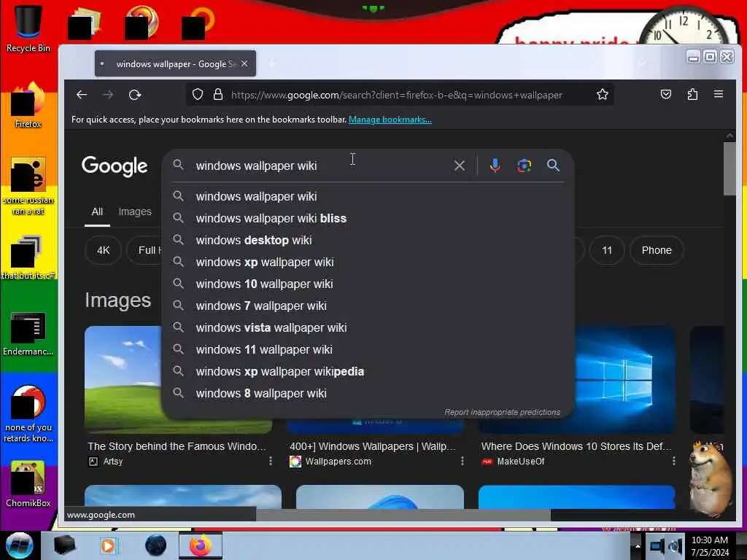Choose suggestion 'windows desktop wiki'
This screenshot has width=747, height=560.
367,240
